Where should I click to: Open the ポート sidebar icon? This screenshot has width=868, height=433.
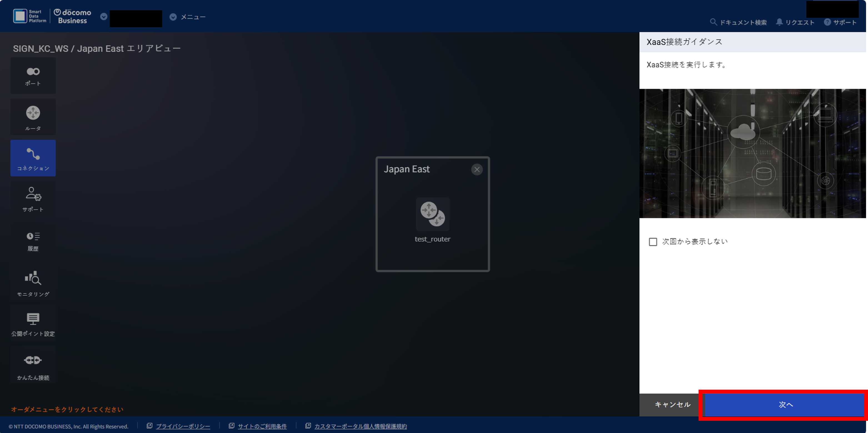click(33, 76)
